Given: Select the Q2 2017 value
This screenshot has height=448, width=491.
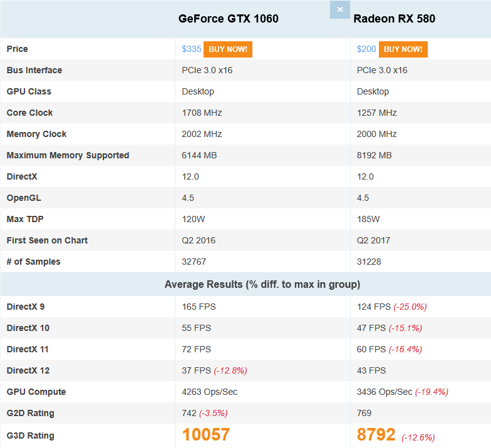Looking at the screenshot, I should pyautogui.click(x=373, y=240).
